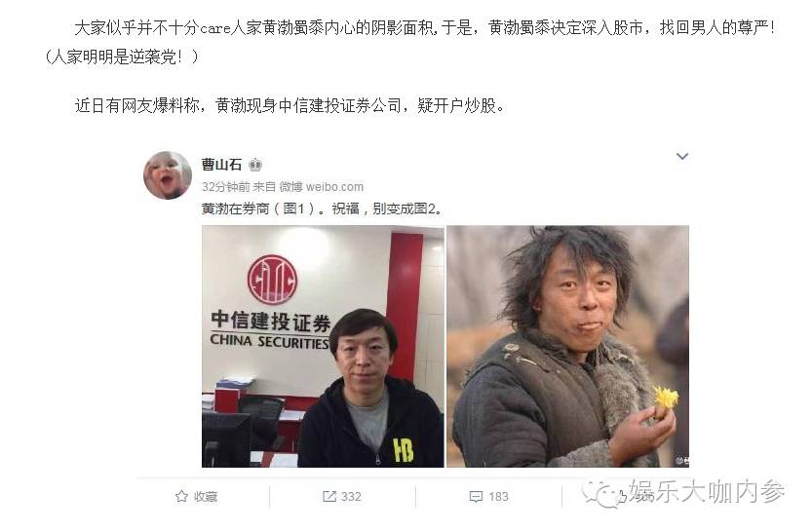The image size is (812, 532).
Task: Click the 娱乐大咖内参 watermark text
Action: (x=707, y=492)
